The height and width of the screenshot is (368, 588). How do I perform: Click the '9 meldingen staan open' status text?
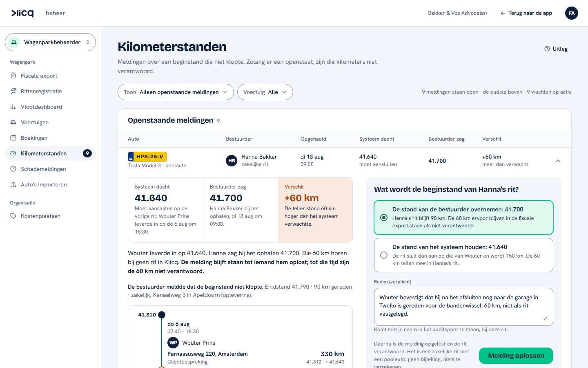point(450,92)
